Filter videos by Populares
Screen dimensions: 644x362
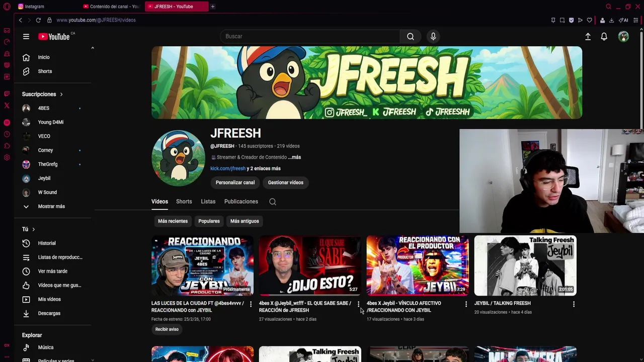pyautogui.click(x=209, y=221)
